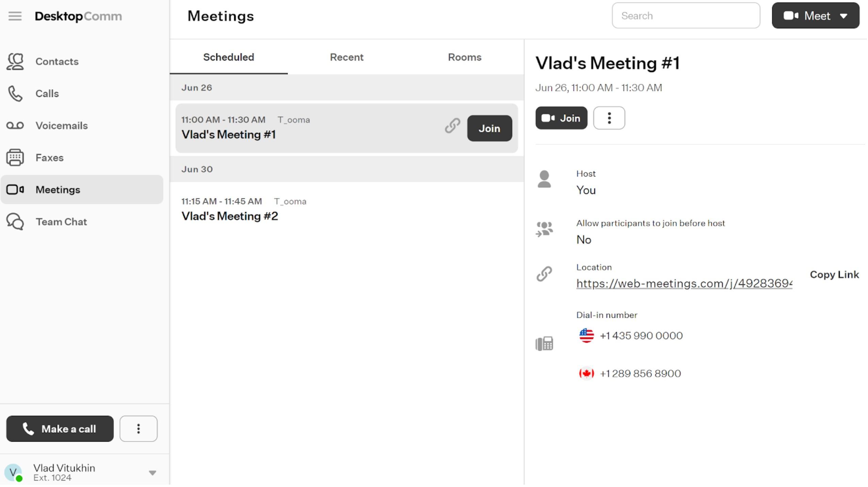Expand the Vlad Vitukhin profile menu
The height and width of the screenshot is (487, 868).
[152, 473]
